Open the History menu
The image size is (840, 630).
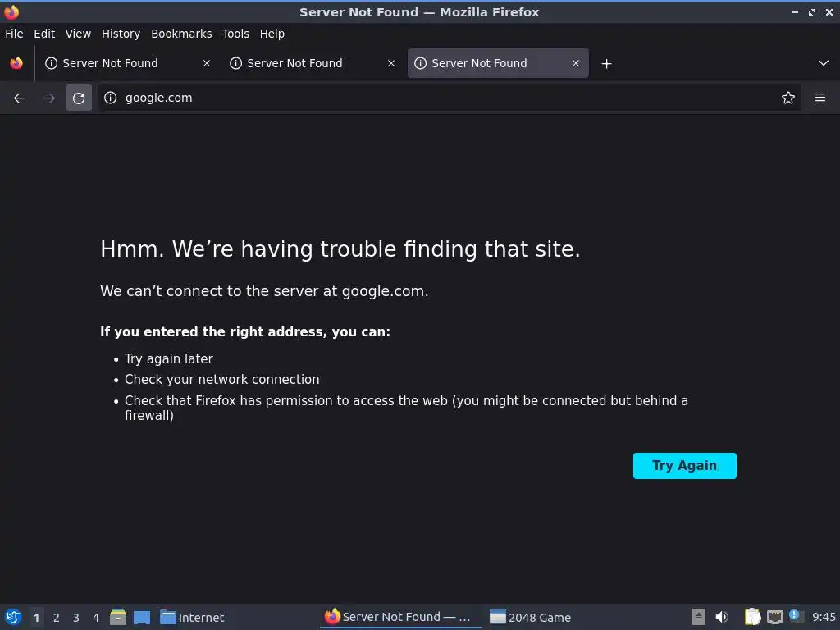pos(121,34)
